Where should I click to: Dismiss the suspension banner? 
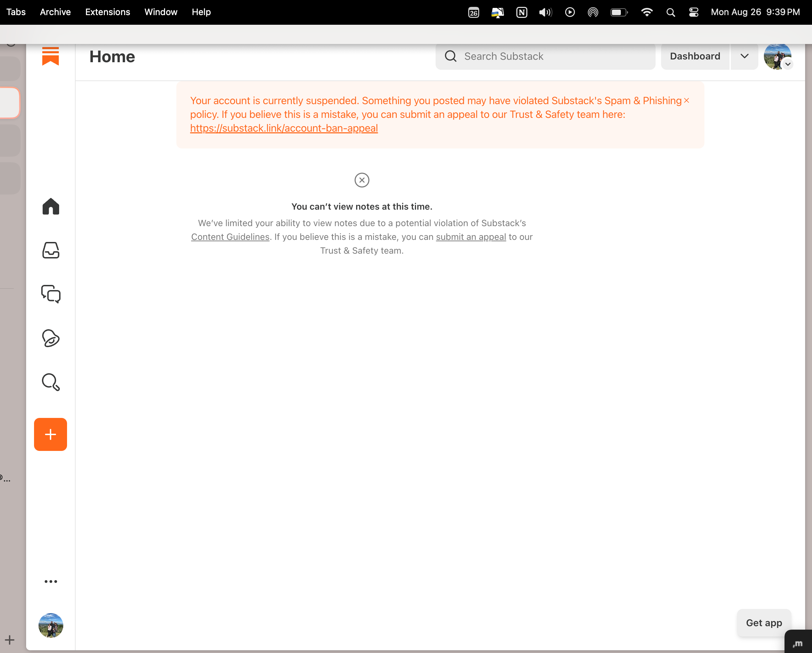point(687,101)
